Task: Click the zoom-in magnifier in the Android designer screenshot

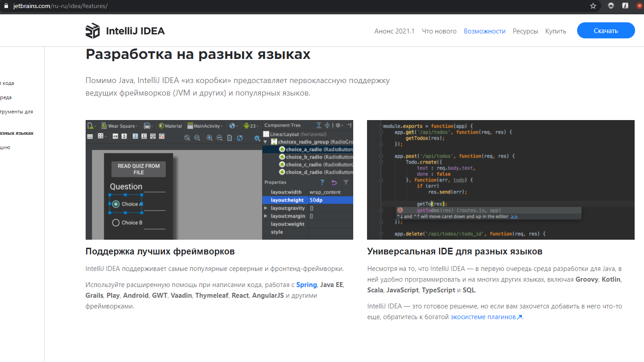Action: [x=209, y=137]
